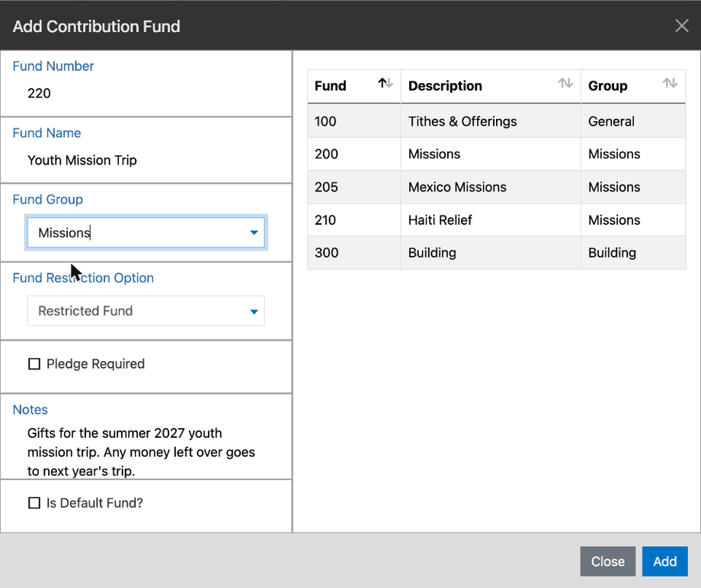Select the Mexico Missions description cell

[491, 187]
